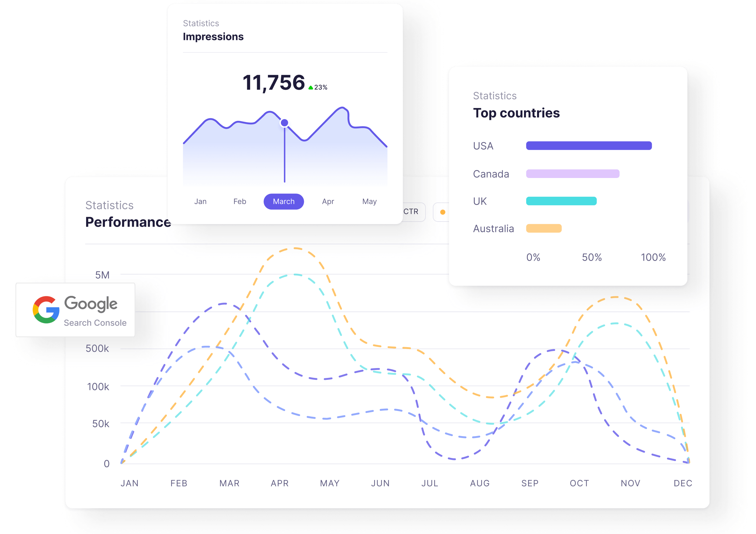This screenshot has height=534, width=756.
Task: Click the MAR x-axis label
Action: [x=229, y=483]
